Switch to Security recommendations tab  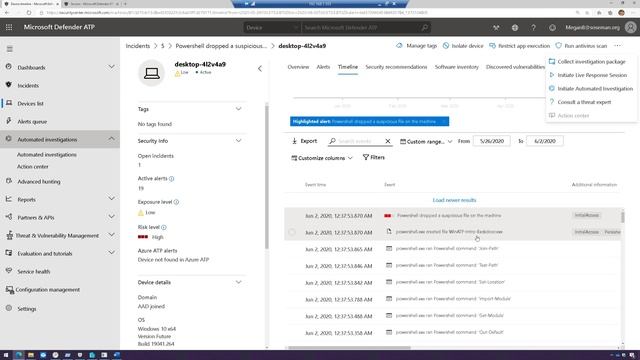[396, 67]
